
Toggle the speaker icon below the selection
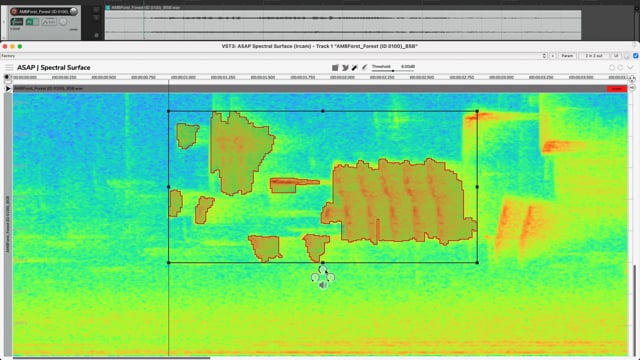323,285
